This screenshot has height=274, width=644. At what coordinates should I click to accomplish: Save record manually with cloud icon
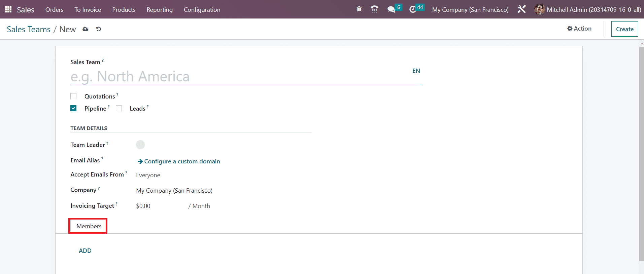point(86,29)
